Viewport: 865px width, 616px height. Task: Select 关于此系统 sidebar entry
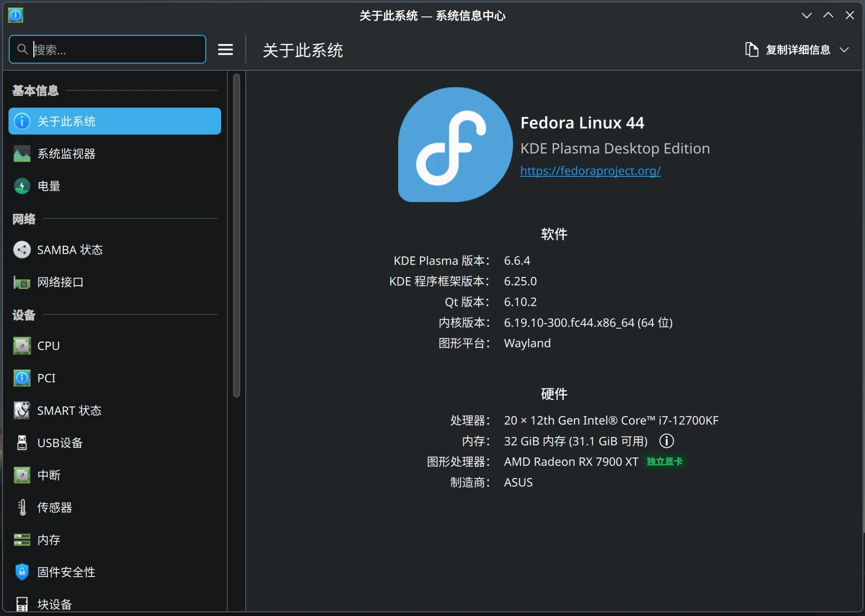pos(114,121)
